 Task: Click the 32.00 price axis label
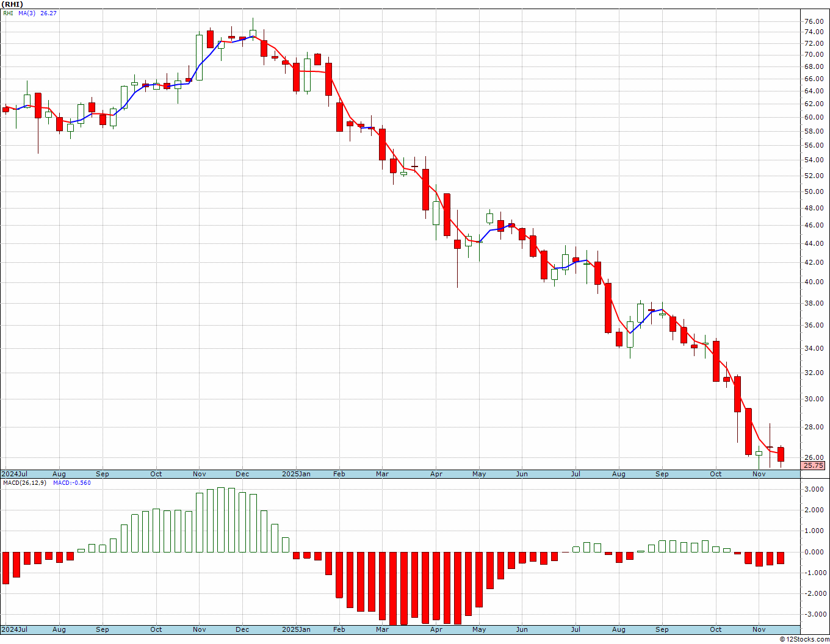click(x=814, y=373)
